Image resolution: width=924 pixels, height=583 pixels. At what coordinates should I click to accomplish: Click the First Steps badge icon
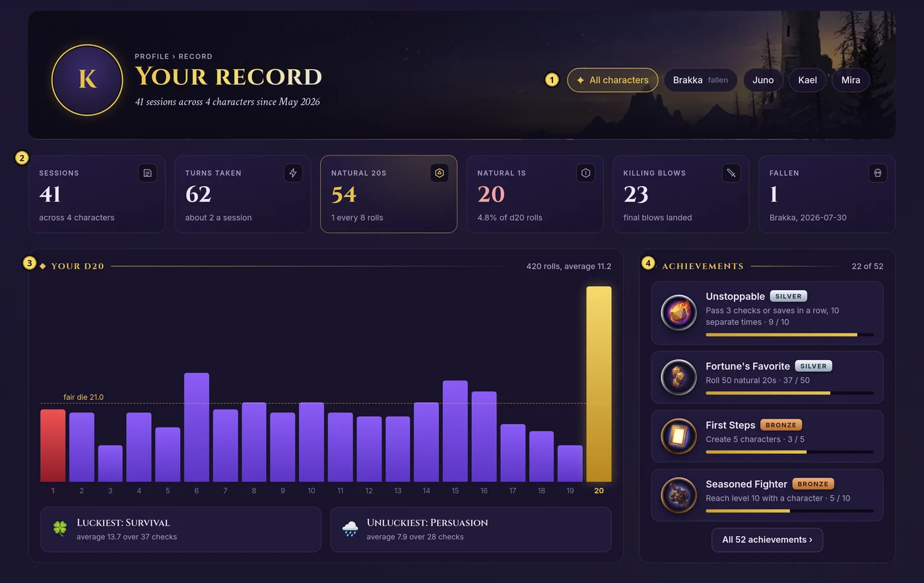click(x=678, y=436)
